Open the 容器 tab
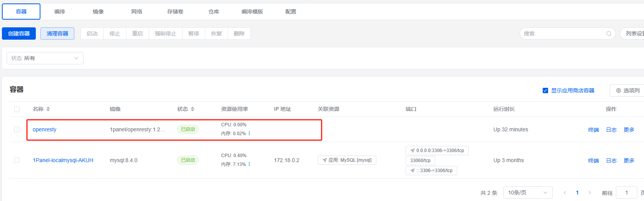 [x=21, y=12]
